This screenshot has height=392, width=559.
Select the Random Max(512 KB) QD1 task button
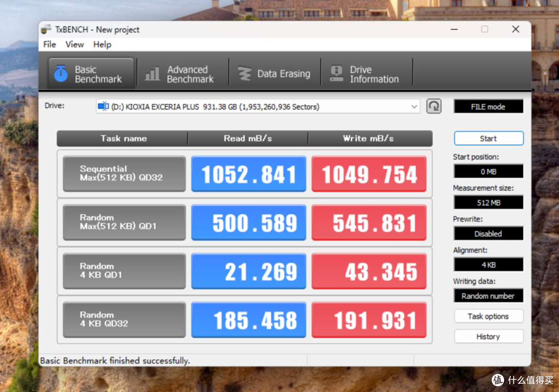click(x=124, y=222)
